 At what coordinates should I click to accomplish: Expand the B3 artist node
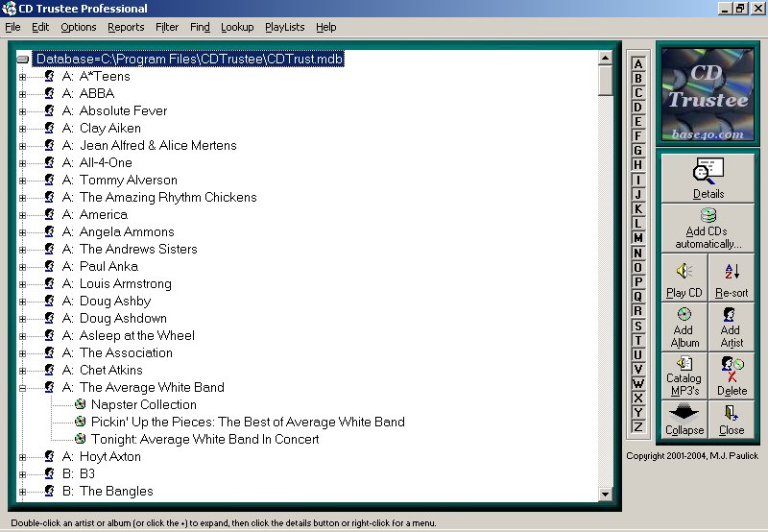[x=22, y=474]
